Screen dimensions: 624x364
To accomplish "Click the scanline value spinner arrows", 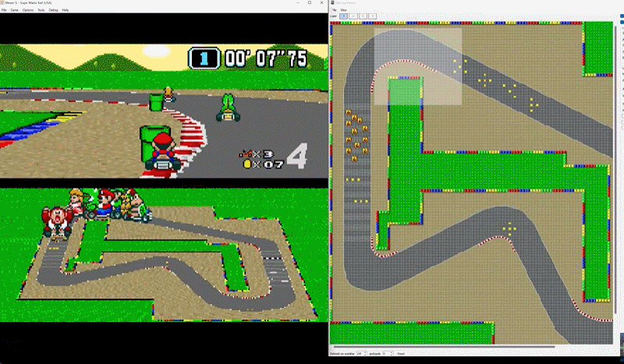I will (365, 353).
